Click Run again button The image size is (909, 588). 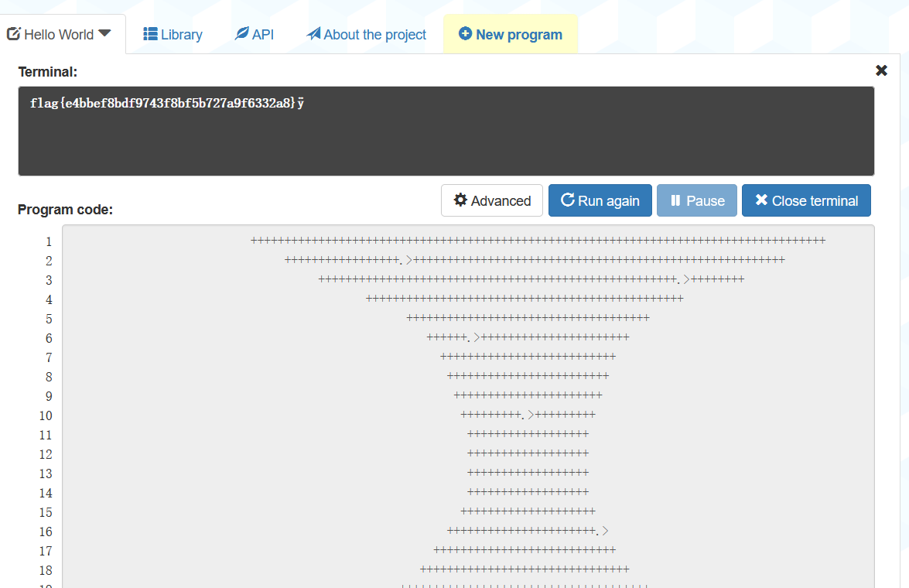coord(600,200)
